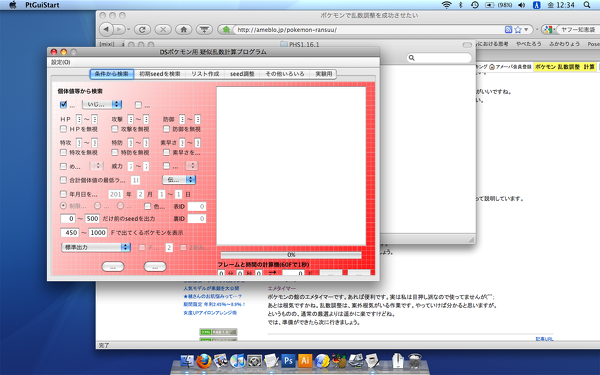Image resolution: width=600 pixels, height=375 pixels.
Task: Click the battery status icon
Action: 489,5
